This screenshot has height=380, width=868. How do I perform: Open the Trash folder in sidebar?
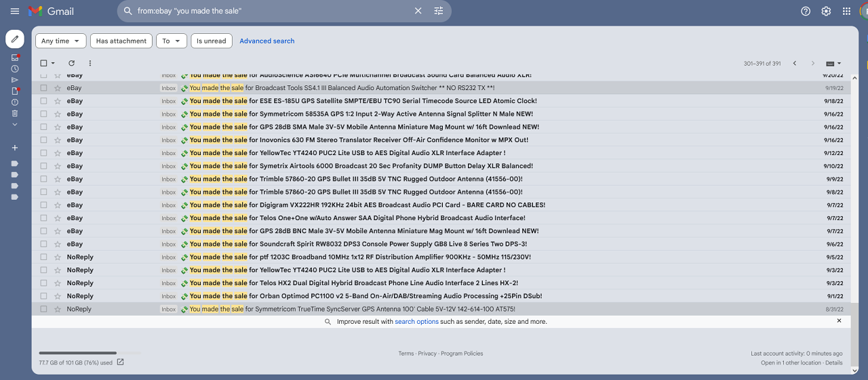[15, 113]
